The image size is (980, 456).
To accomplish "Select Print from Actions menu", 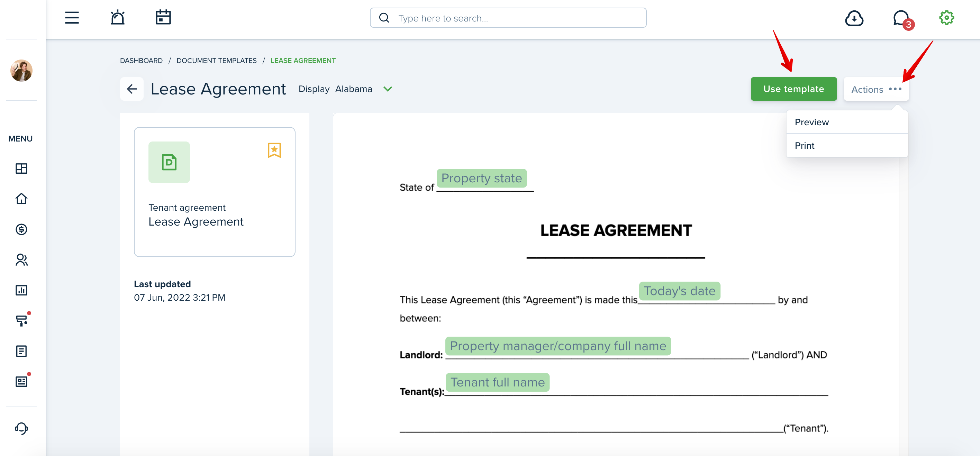I will click(846, 146).
